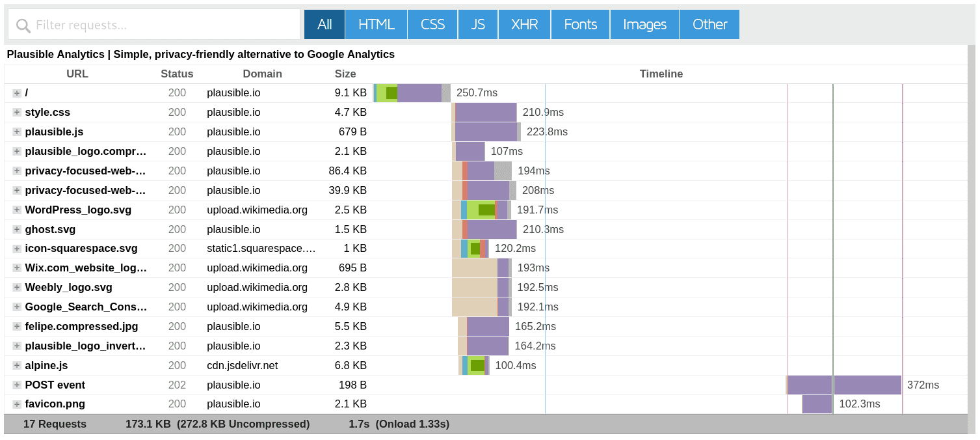
Task: Expand the root / request details
Action: [x=16, y=92]
